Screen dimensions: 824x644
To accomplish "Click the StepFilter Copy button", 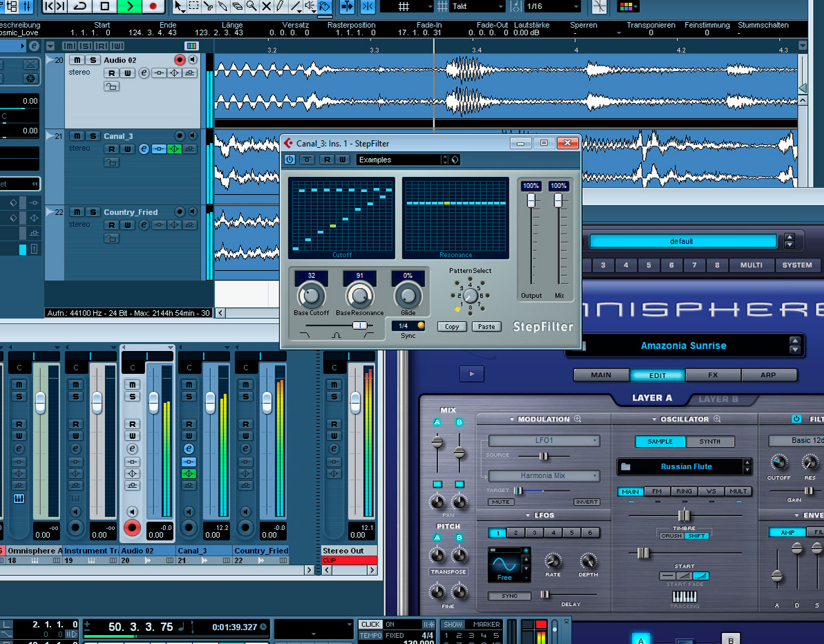I will [452, 327].
